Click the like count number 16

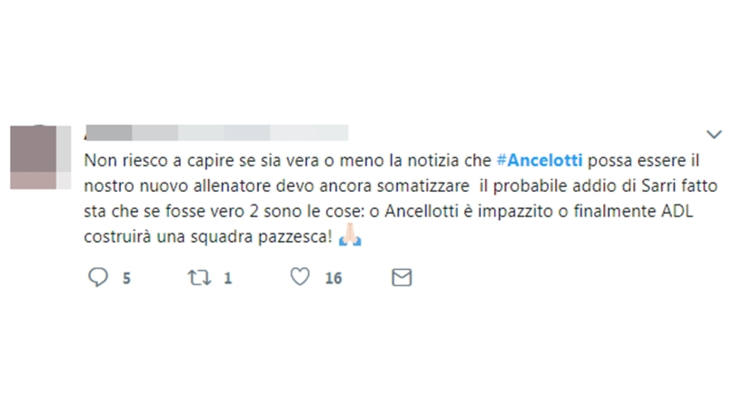click(333, 278)
